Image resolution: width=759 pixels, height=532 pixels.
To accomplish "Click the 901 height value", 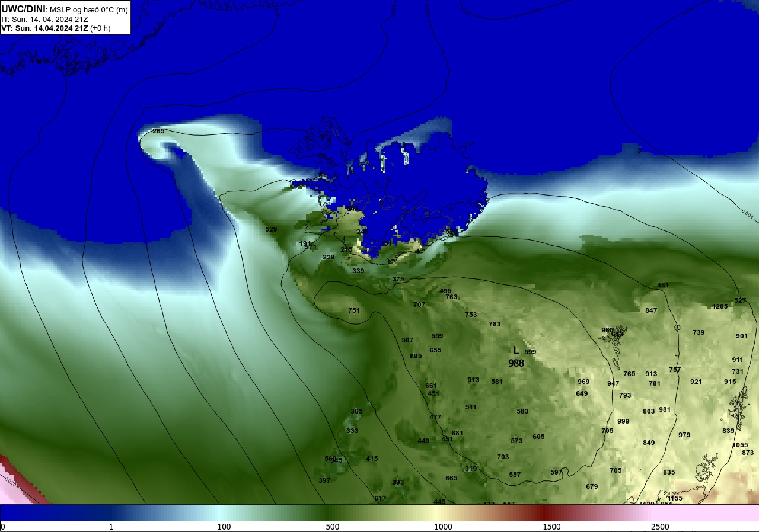I will point(742,336).
